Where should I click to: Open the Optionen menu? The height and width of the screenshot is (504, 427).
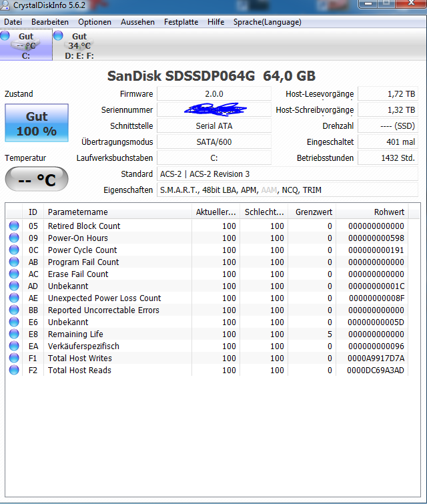[95, 22]
